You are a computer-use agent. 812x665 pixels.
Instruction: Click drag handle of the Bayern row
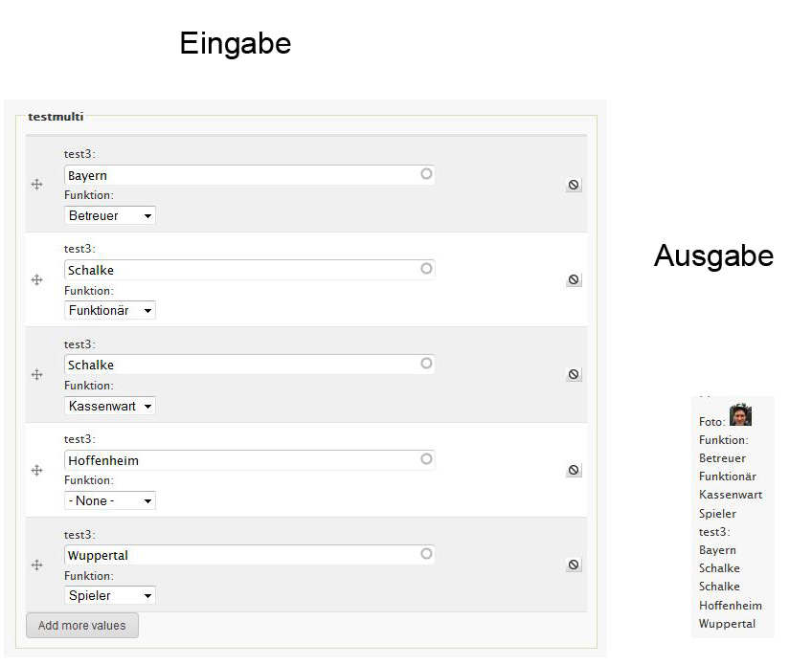coord(37,185)
